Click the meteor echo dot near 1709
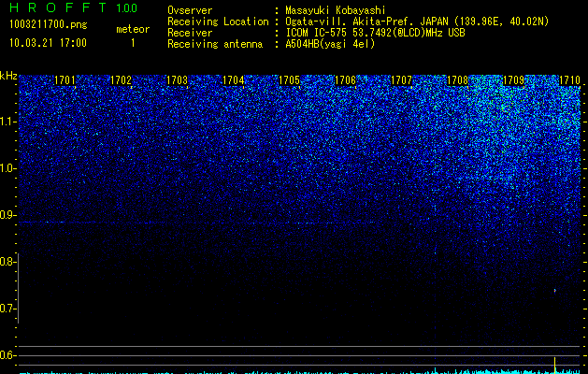The image size is (588, 374). 555,290
